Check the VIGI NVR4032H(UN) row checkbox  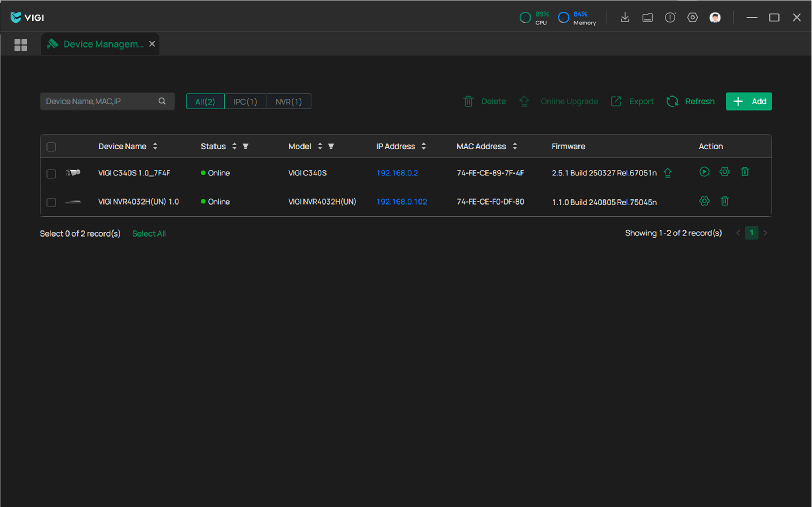point(51,202)
